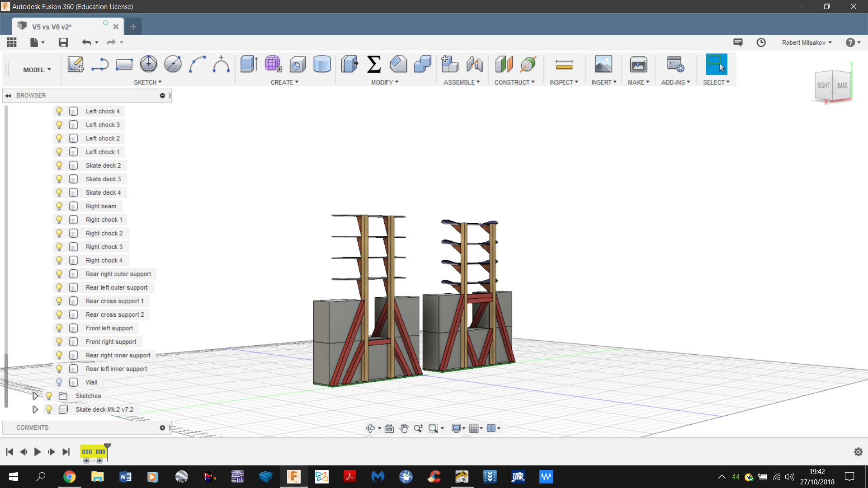Viewport: 868px width, 488px height.
Task: Play the timeline
Action: pyautogui.click(x=38, y=451)
